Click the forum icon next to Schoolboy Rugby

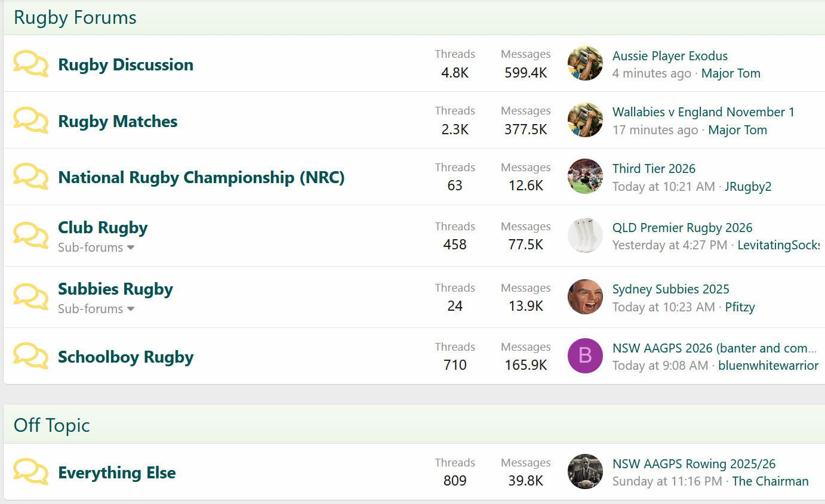tap(30, 356)
